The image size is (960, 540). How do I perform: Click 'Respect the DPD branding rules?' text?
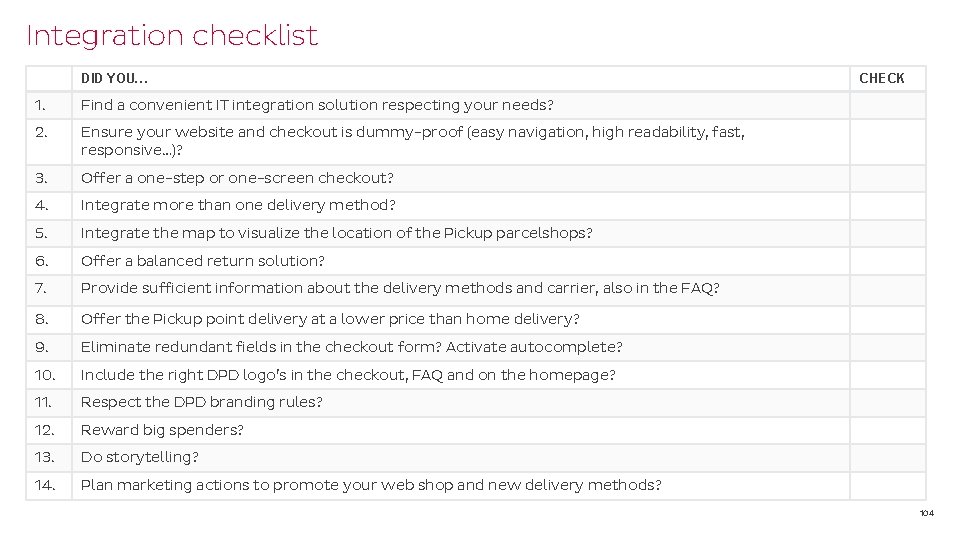coord(201,402)
